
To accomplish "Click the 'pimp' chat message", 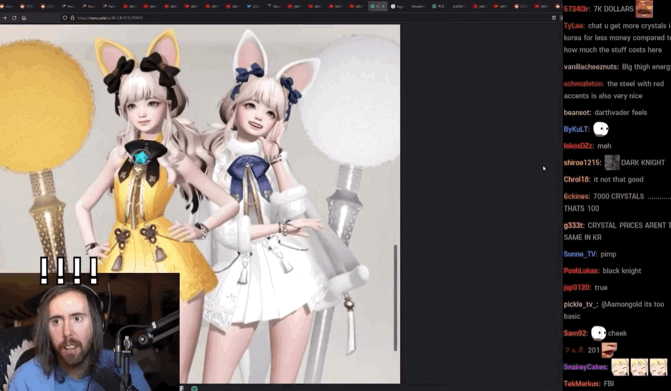I will pos(608,255).
